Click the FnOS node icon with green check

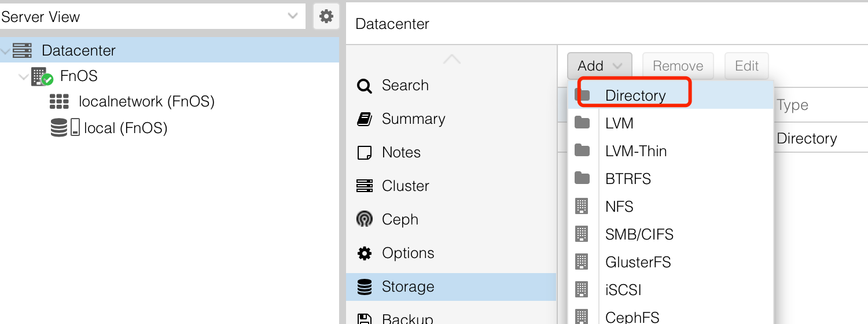pyautogui.click(x=42, y=76)
